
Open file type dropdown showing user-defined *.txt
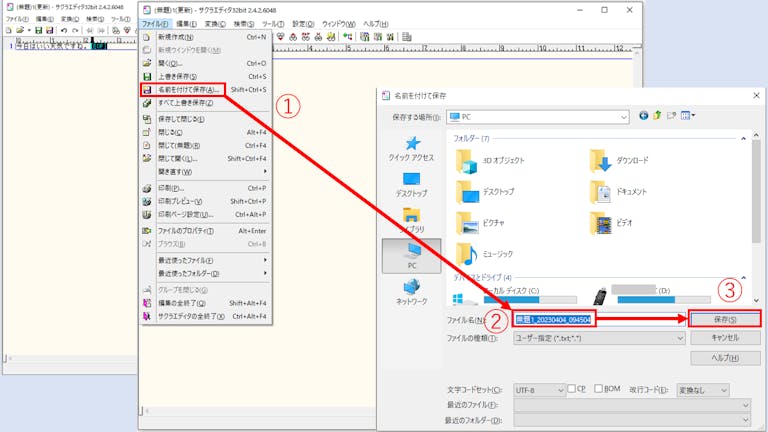coord(599,338)
